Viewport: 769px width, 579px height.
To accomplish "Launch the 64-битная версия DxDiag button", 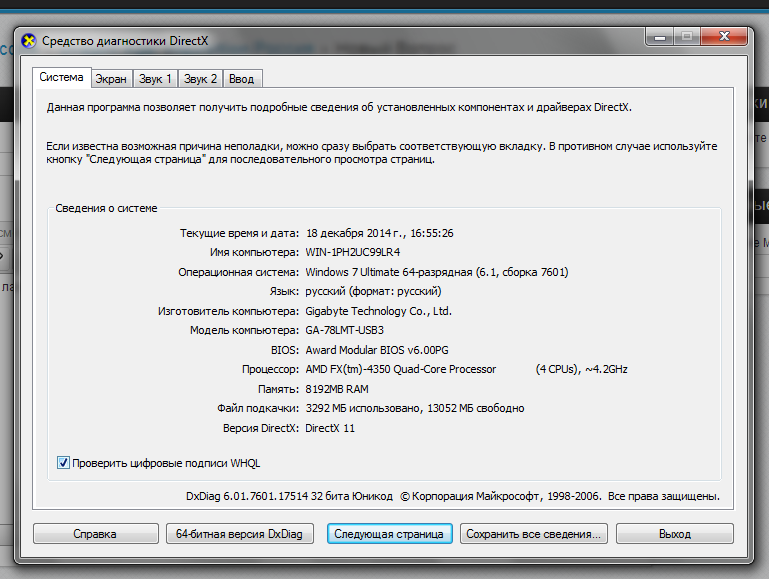I will pos(239,534).
